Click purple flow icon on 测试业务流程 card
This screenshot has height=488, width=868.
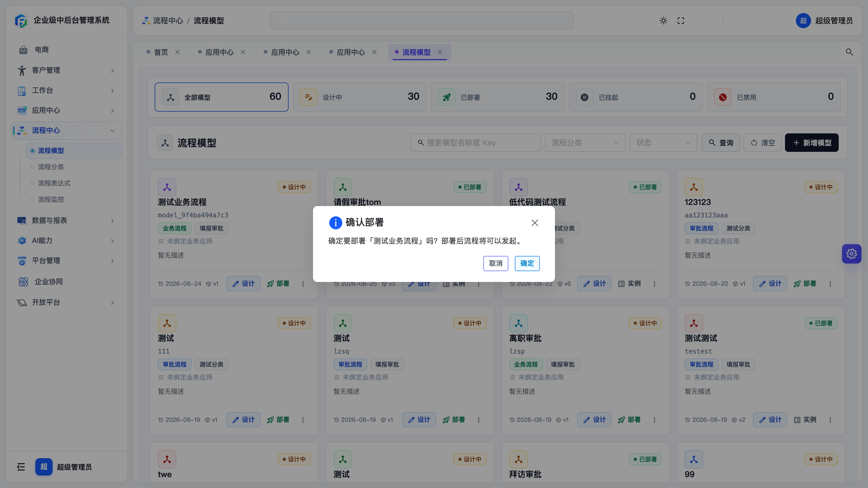pos(167,187)
